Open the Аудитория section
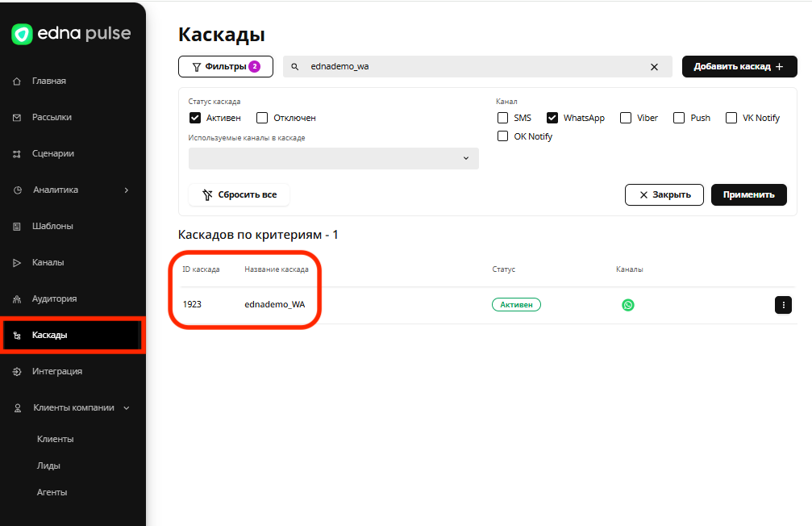The height and width of the screenshot is (526, 812). [54, 298]
